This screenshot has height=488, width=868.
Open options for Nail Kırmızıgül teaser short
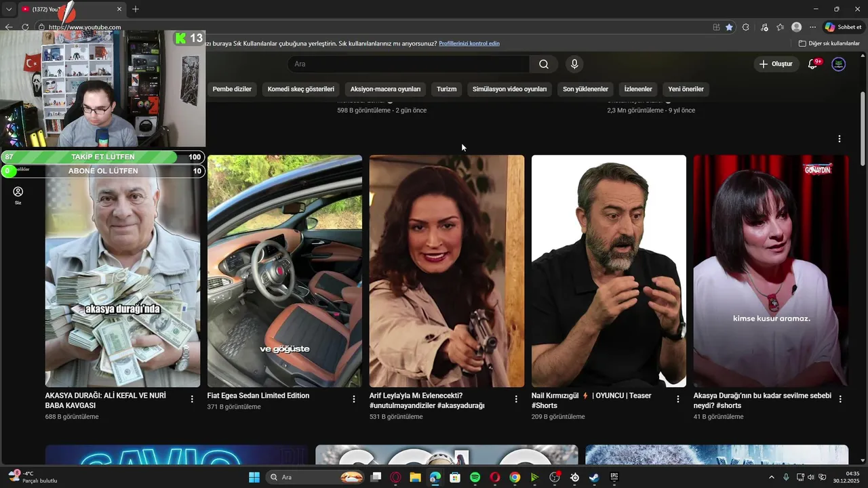(677, 399)
